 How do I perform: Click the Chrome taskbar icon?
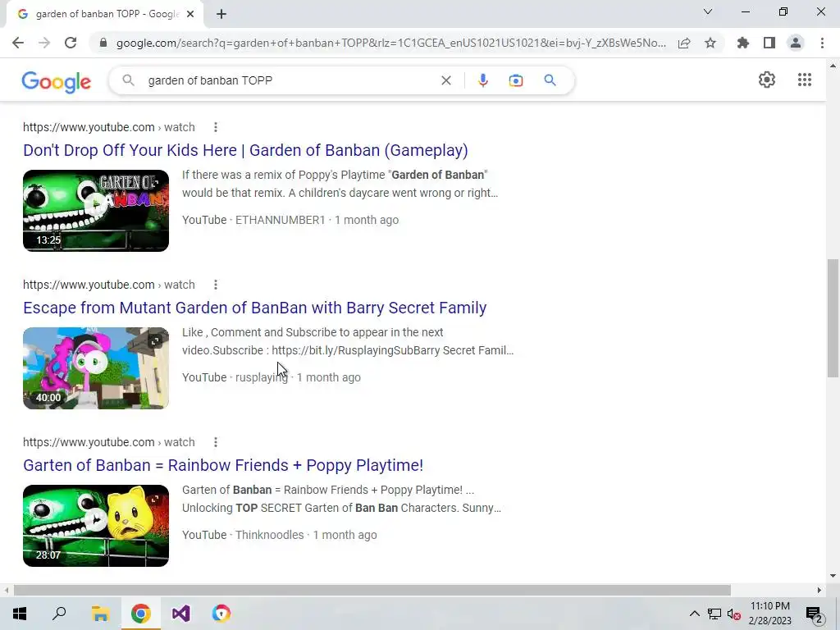pyautogui.click(x=140, y=614)
